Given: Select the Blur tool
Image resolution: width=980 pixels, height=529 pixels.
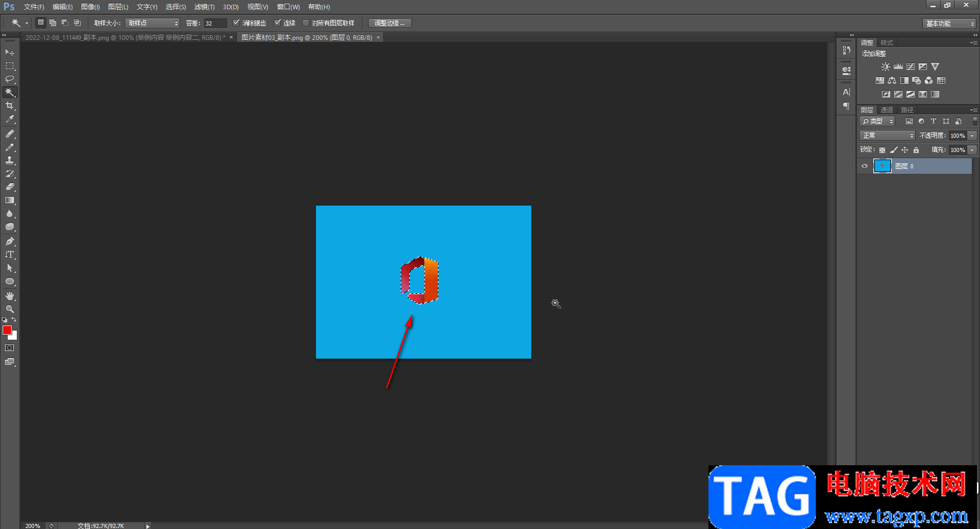Looking at the screenshot, I should (10, 214).
